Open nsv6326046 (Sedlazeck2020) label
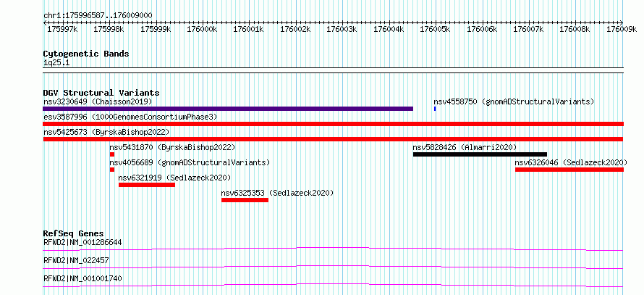Screen dimensions: 644x295 (x=571, y=162)
